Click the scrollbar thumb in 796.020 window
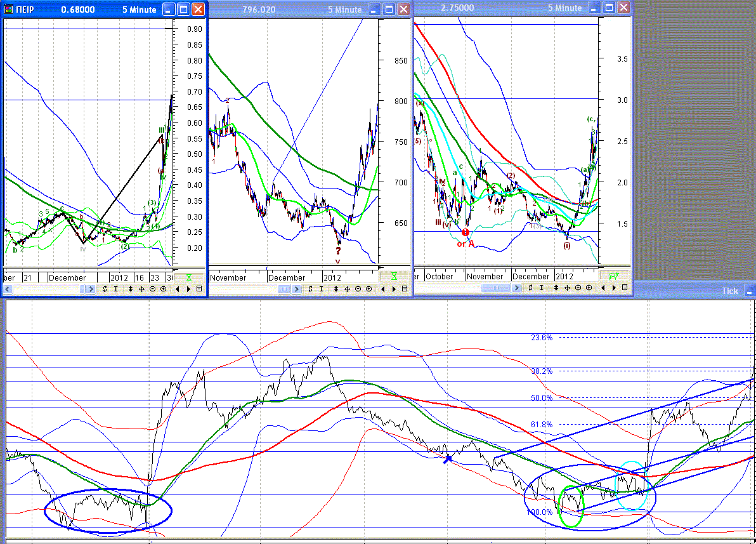756x544 pixels. [284, 289]
